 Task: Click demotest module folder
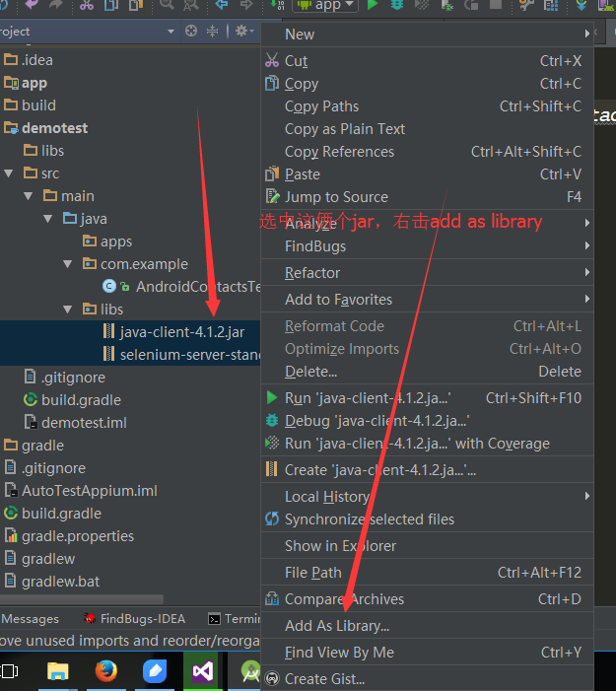point(54,128)
